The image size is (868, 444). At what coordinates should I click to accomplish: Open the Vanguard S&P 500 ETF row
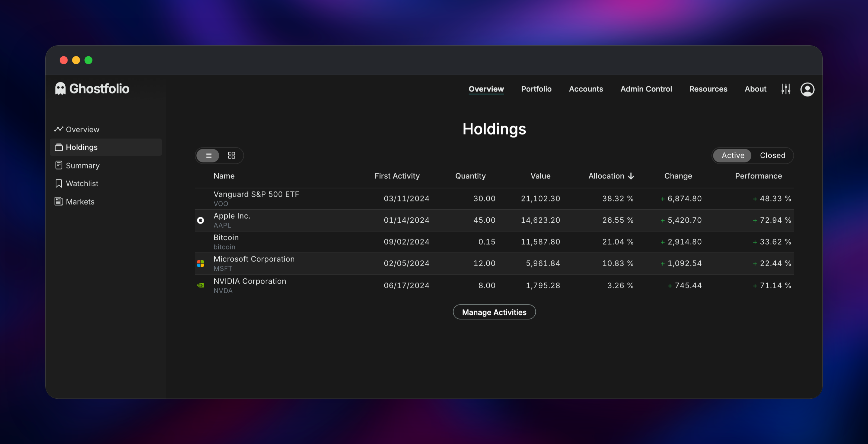tap(494, 199)
